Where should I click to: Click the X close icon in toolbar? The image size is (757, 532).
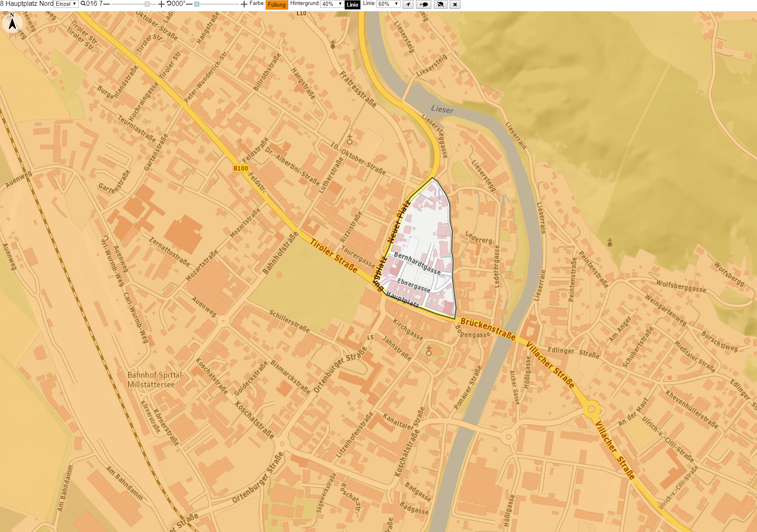[455, 5]
